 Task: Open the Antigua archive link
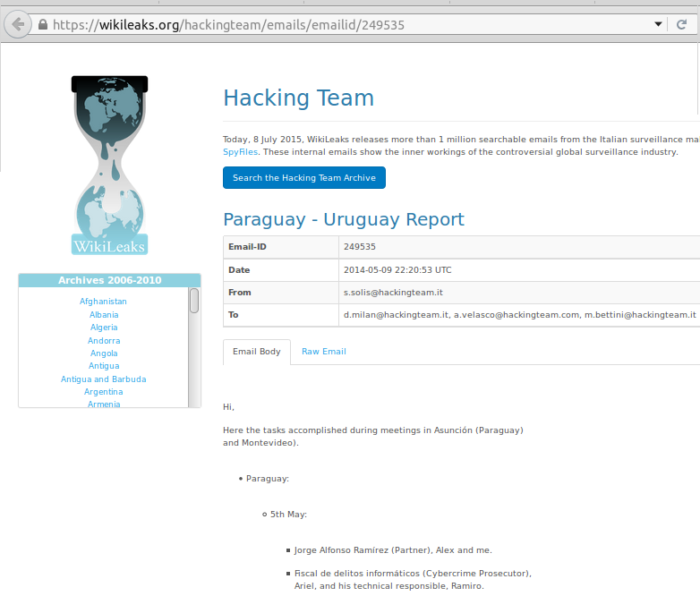click(x=104, y=366)
